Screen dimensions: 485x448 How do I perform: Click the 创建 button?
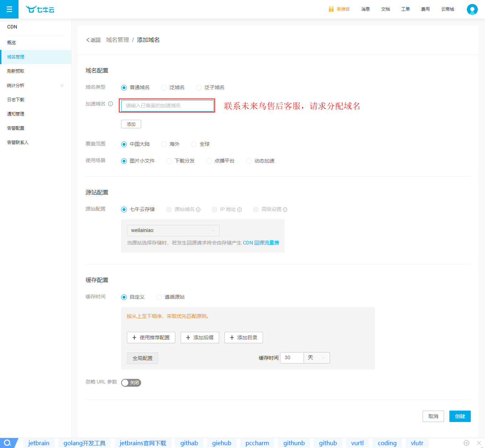point(460,416)
